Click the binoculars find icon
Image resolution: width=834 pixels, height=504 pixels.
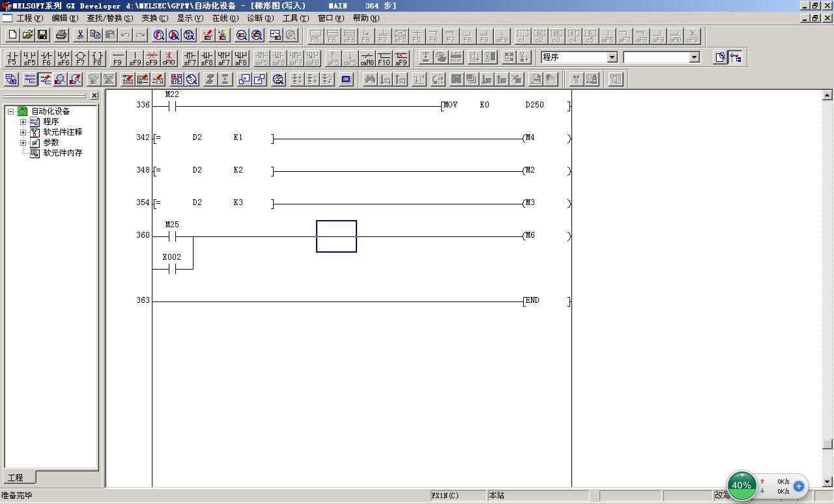point(369,79)
